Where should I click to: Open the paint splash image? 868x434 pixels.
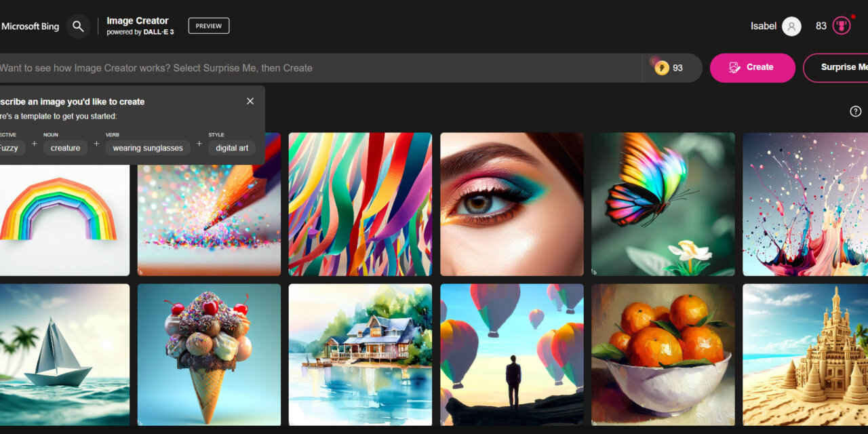point(806,204)
